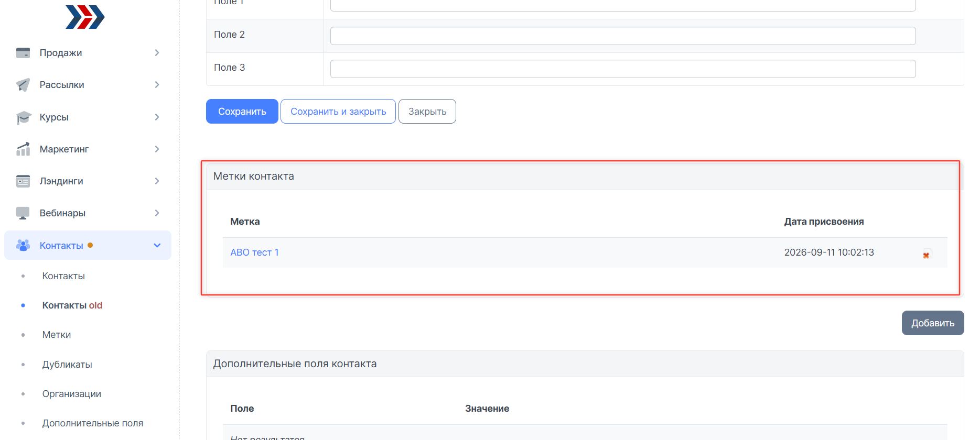Open the Дополнительные поля submenu item
The image size is (980, 440).
93,423
